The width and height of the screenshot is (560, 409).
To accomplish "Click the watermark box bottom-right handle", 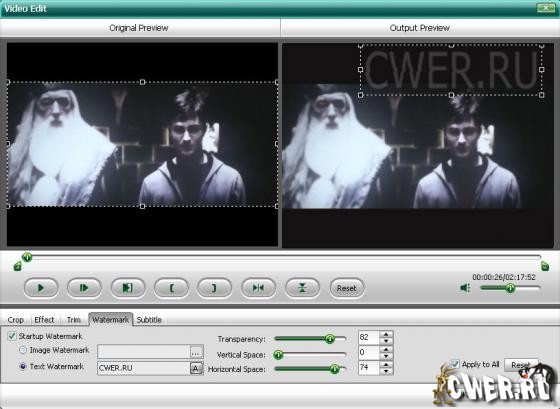I will coord(542,95).
